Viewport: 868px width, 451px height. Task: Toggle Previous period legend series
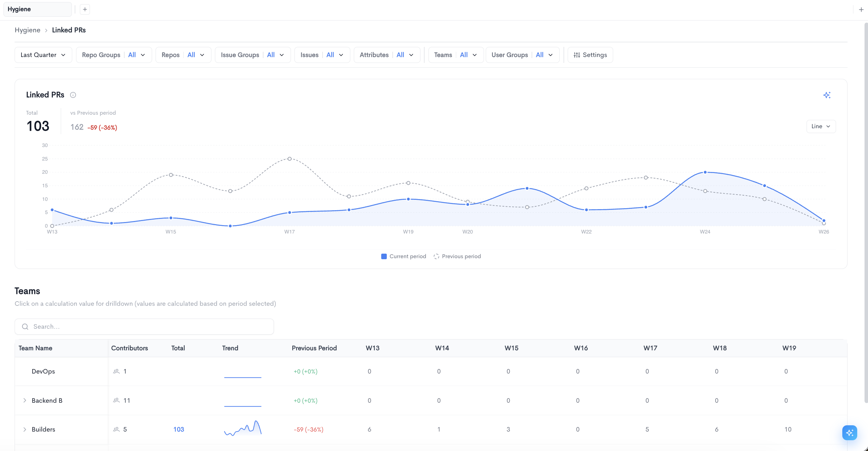(457, 256)
